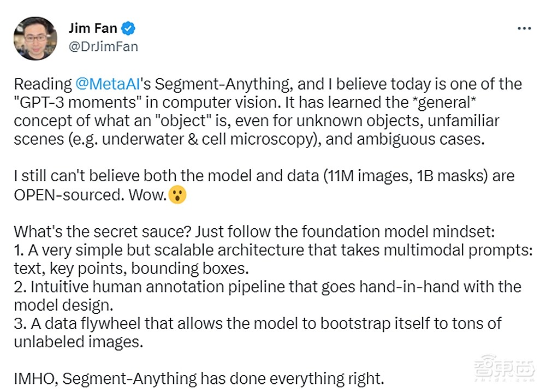Click the astonished face emoji
The height and width of the screenshot is (392, 546).
click(177, 195)
